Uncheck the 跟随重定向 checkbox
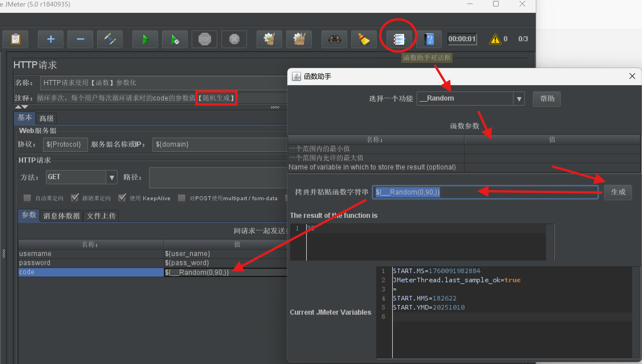 point(75,198)
